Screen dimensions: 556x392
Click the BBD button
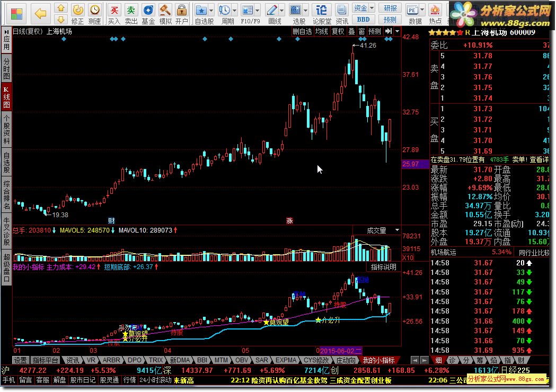point(364,20)
